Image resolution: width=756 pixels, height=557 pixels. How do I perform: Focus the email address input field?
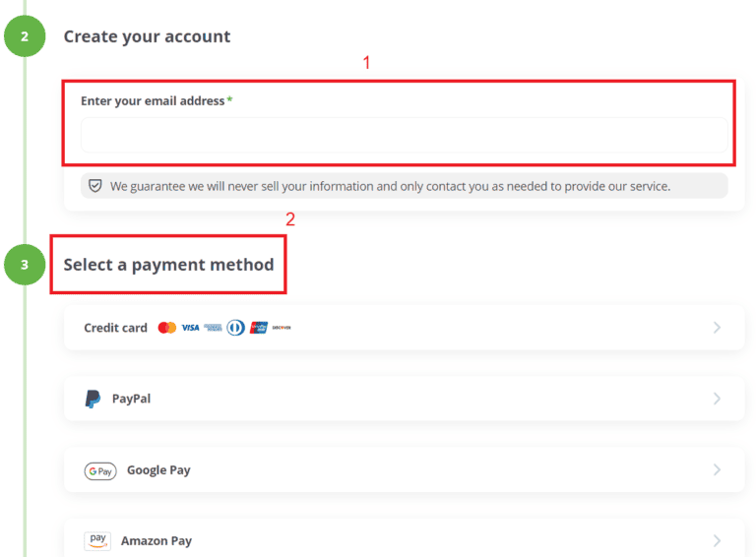coord(404,135)
